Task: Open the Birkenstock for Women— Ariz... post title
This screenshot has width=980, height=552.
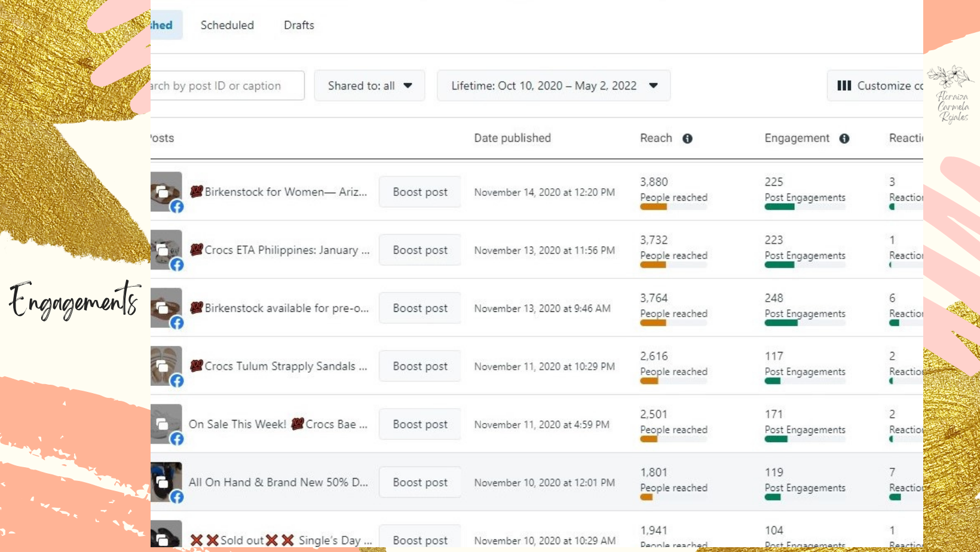Action: 278,192
